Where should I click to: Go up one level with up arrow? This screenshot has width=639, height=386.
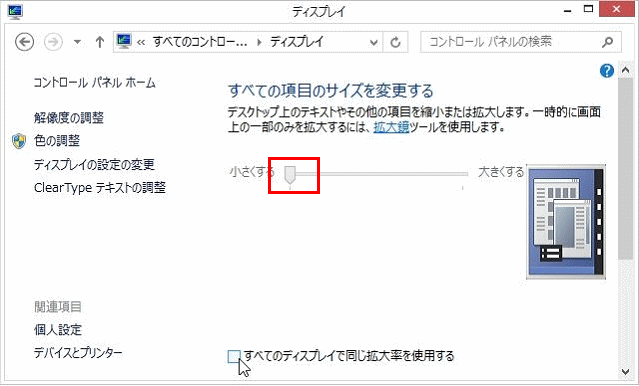coord(99,42)
